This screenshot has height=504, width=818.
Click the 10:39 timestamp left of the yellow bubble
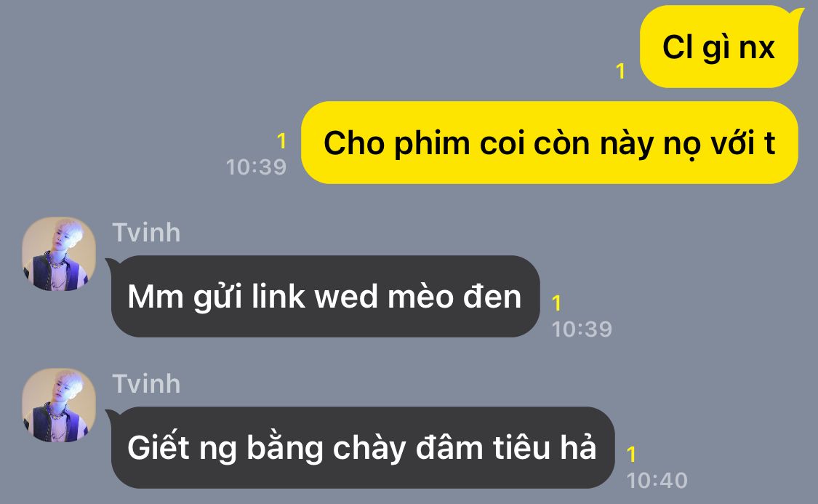point(256,167)
